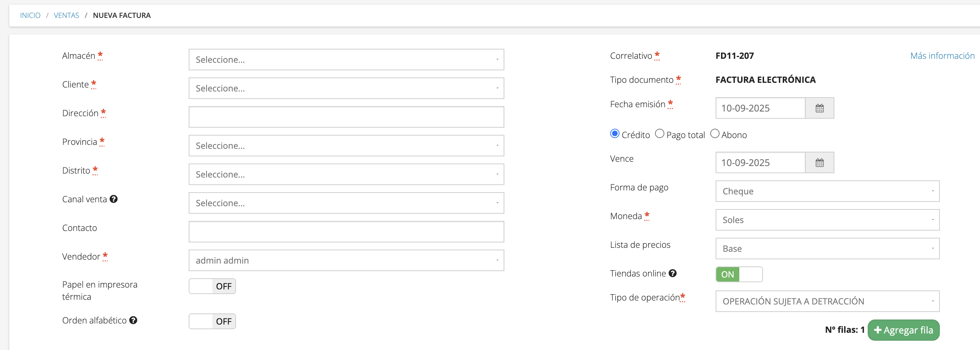Show help for Orden alfabético
The image size is (980, 350).
[x=133, y=320]
